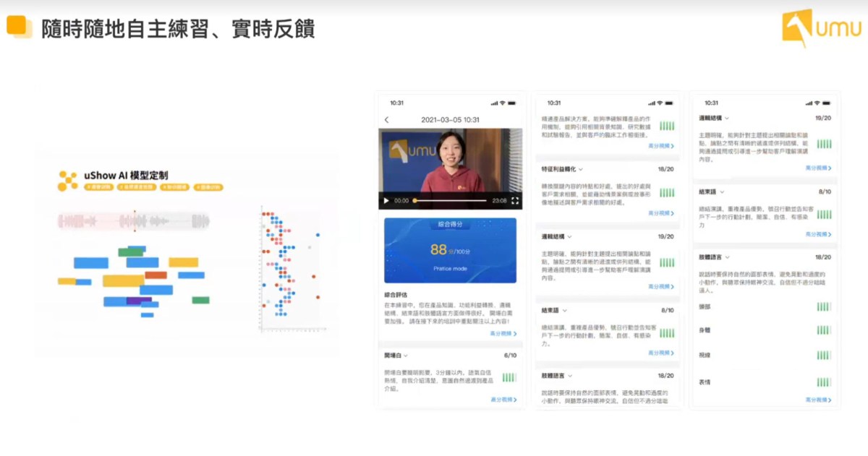Click the UMU logo at slide corner
The width and height of the screenshot is (868, 456).
tap(821, 27)
